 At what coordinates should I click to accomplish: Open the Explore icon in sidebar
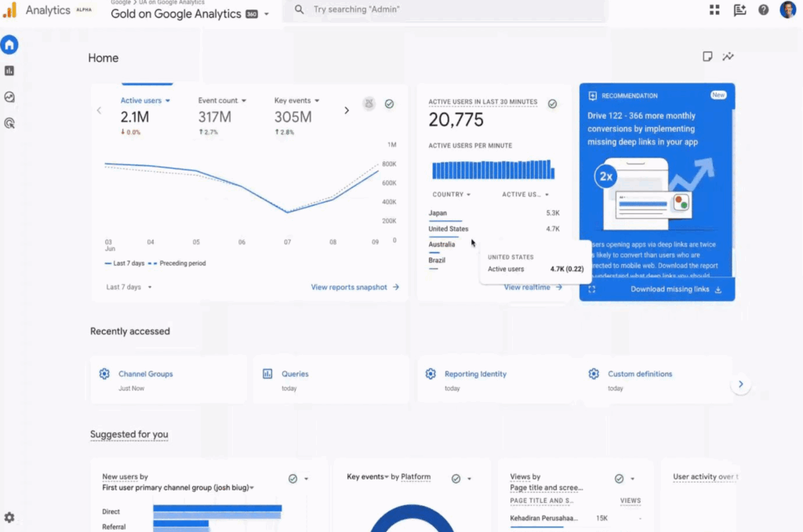click(x=9, y=97)
